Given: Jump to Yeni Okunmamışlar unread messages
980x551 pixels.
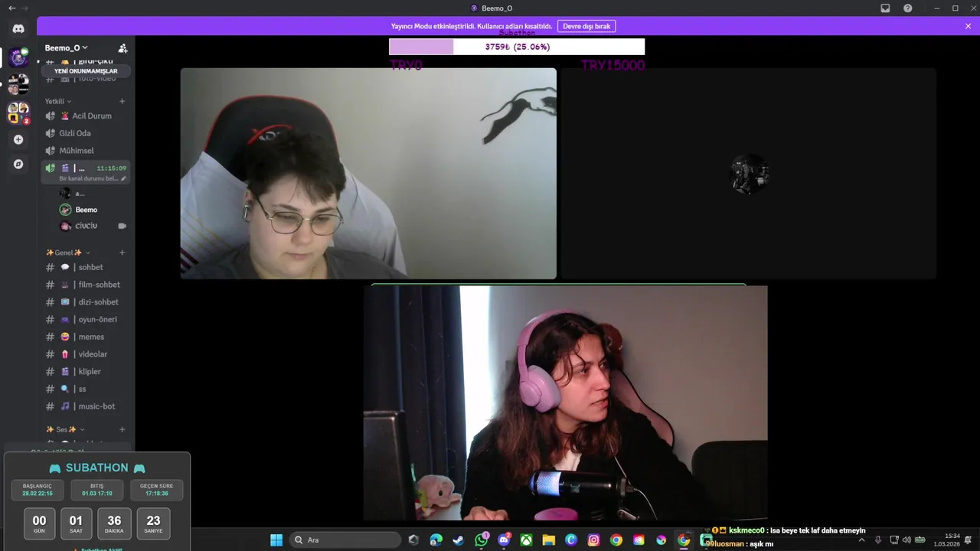Looking at the screenshot, I should 86,71.
